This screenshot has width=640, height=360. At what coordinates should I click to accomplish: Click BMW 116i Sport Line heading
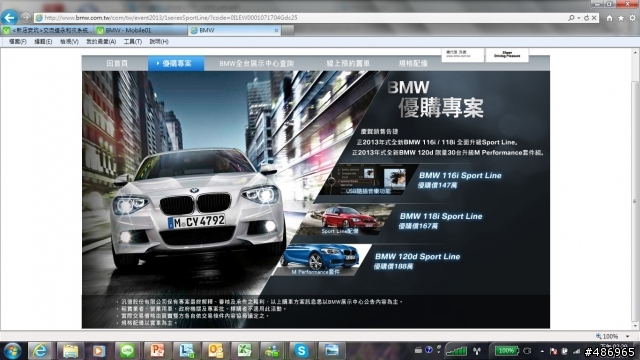click(460, 176)
